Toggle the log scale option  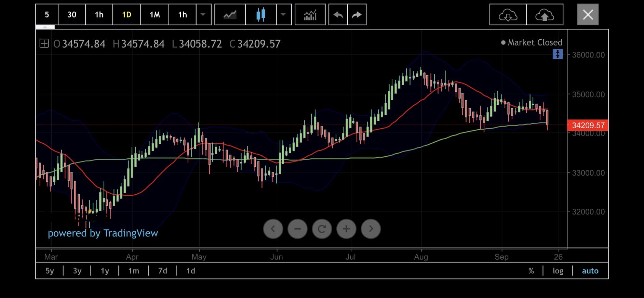pos(558,271)
